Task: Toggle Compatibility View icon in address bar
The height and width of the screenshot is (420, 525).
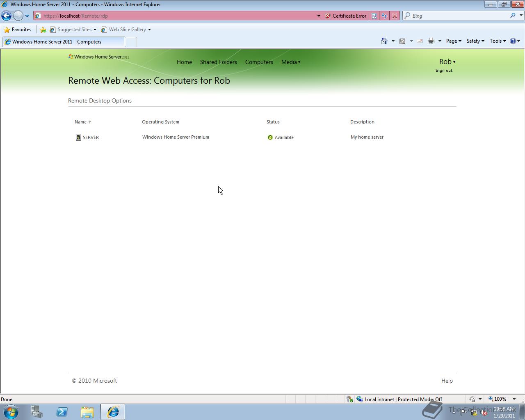Action: [374, 16]
